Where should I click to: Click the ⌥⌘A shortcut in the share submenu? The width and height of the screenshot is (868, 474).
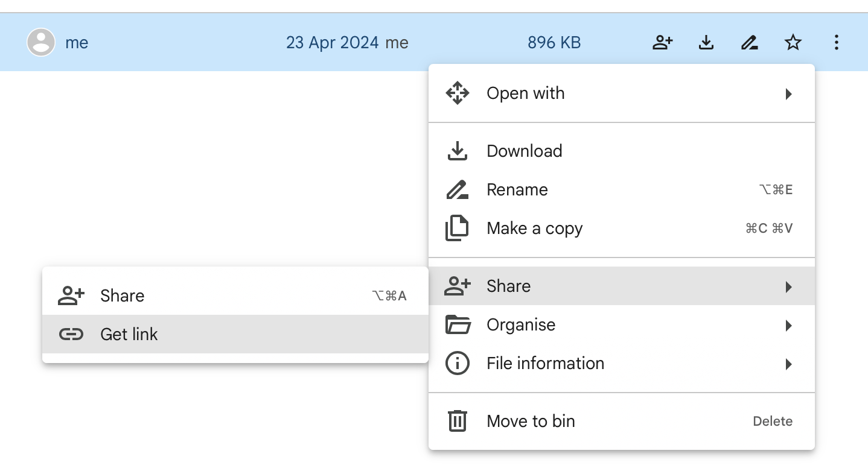click(389, 296)
